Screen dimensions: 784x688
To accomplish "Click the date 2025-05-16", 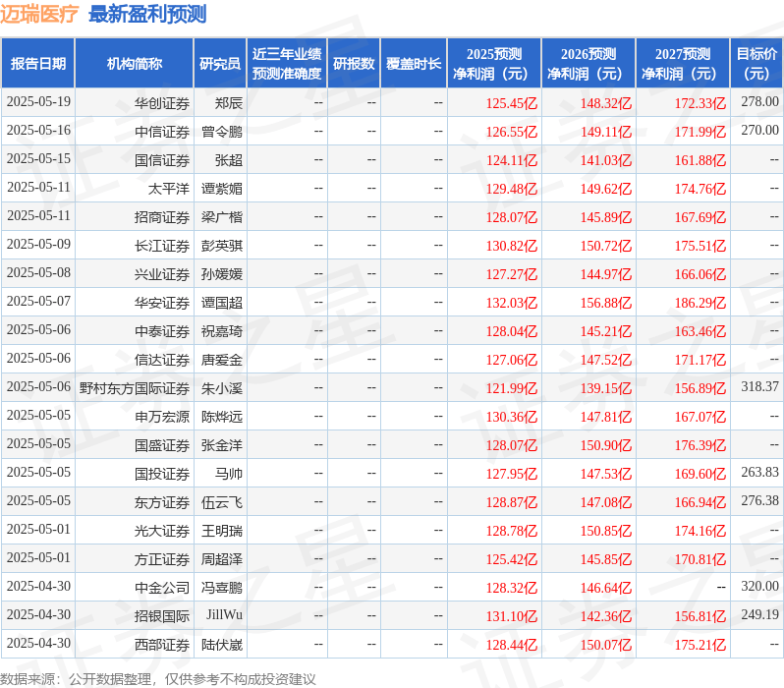I will tap(38, 130).
